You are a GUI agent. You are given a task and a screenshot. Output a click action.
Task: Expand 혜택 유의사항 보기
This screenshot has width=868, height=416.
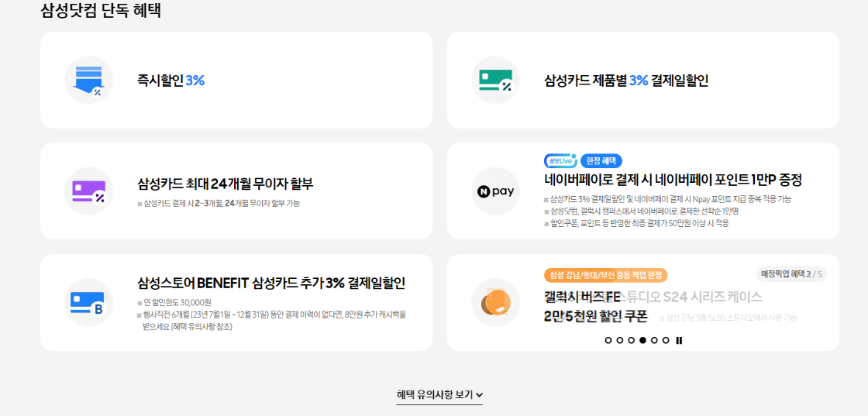tap(439, 395)
